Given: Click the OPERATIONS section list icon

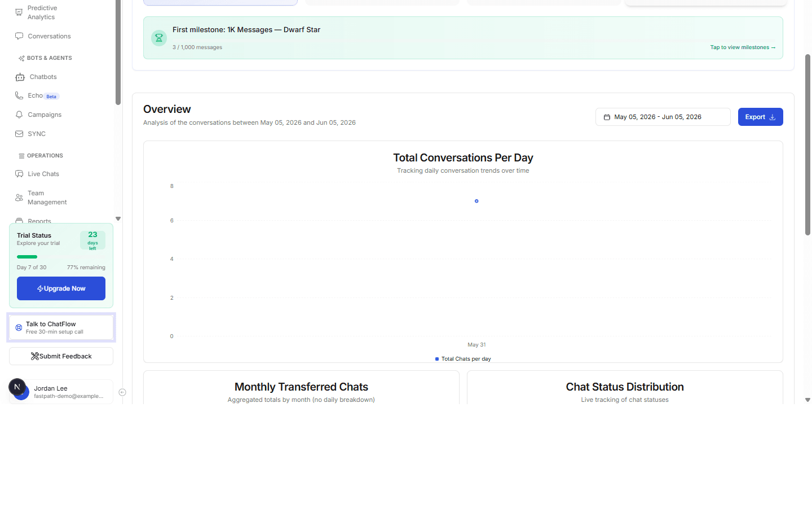Looking at the screenshot, I should (x=21, y=156).
